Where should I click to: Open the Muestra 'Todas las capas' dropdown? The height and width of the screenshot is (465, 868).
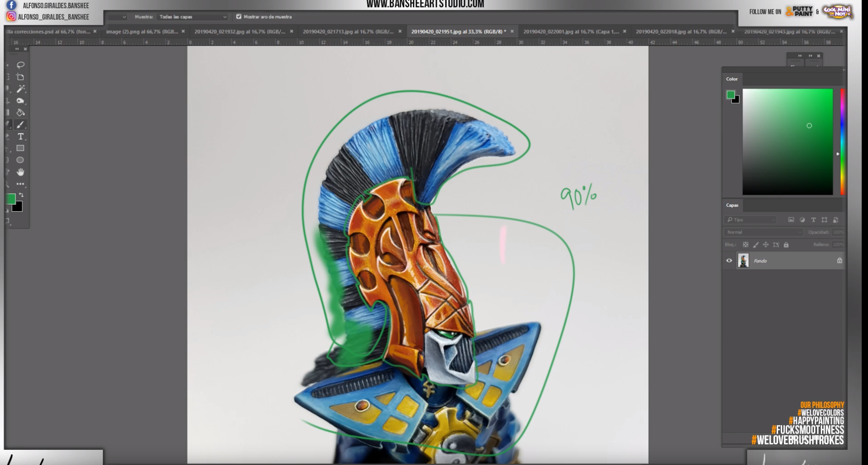click(192, 17)
